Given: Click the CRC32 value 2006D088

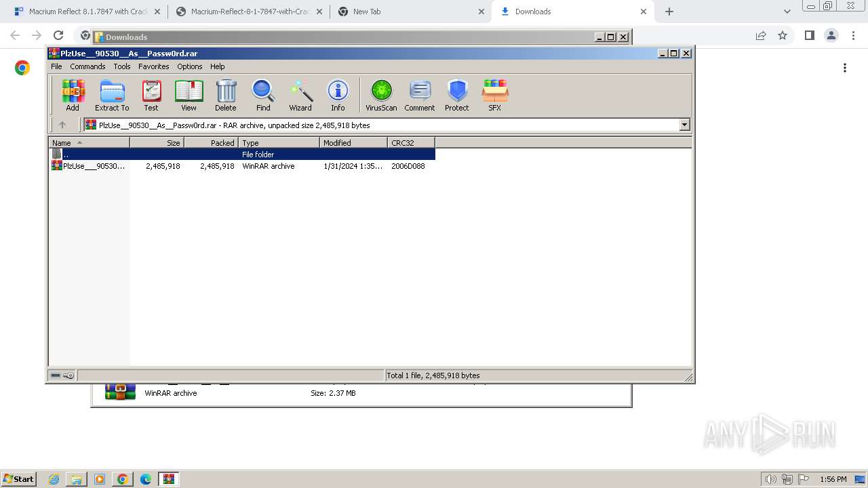Looking at the screenshot, I should 408,166.
